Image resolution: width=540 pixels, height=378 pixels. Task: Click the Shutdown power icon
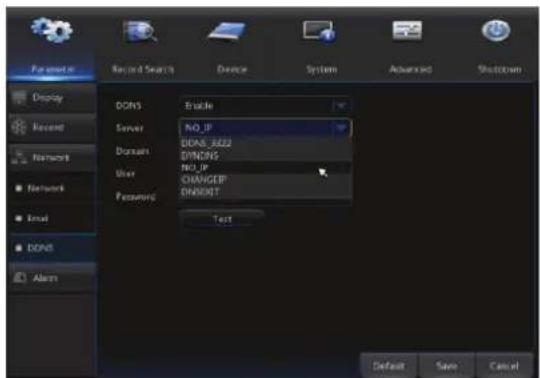pos(496,31)
